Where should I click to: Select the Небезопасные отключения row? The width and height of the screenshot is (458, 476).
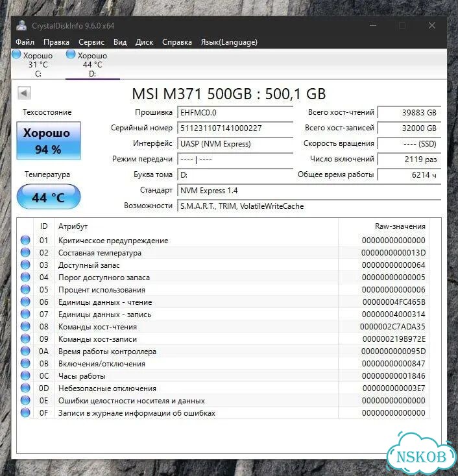pyautogui.click(x=223, y=388)
